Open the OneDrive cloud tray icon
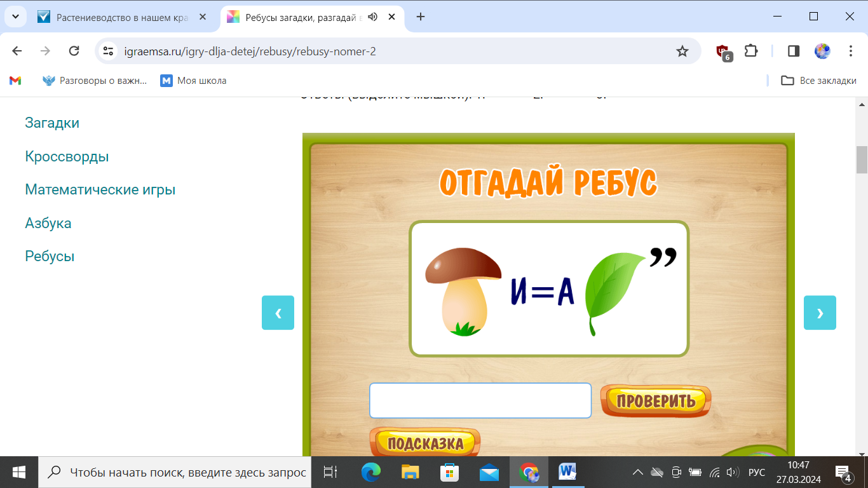Screen dimensions: 868x488 click(658, 472)
